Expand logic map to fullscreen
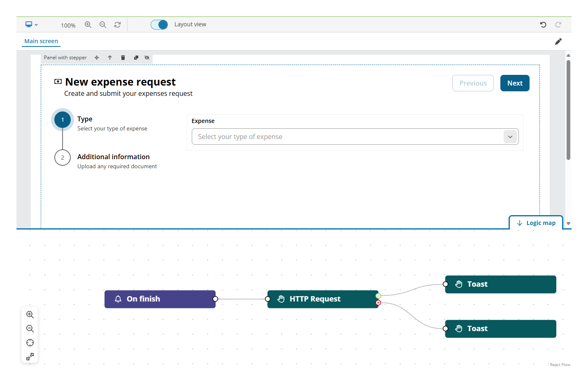The width and height of the screenshot is (588, 385). 30,357
